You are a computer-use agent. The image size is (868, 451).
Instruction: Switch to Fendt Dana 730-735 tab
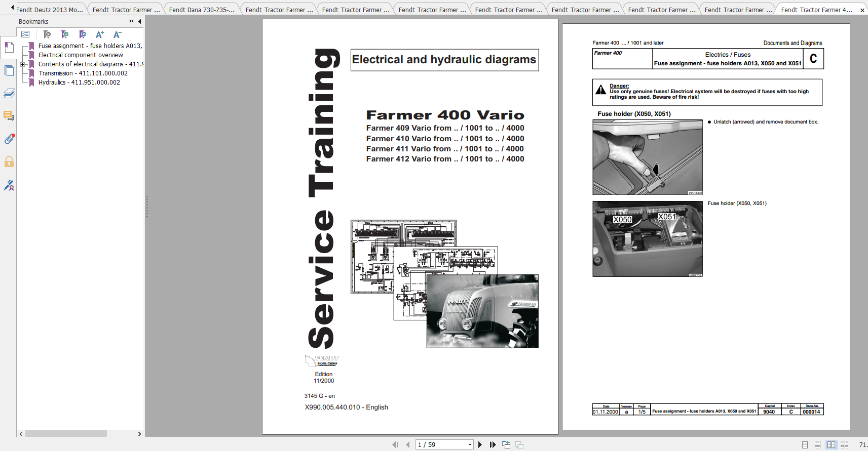point(202,10)
